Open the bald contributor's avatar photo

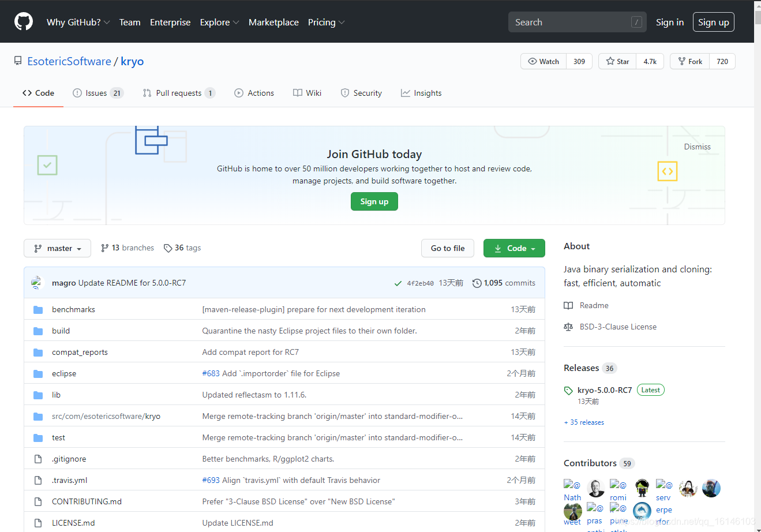pyautogui.click(x=595, y=488)
